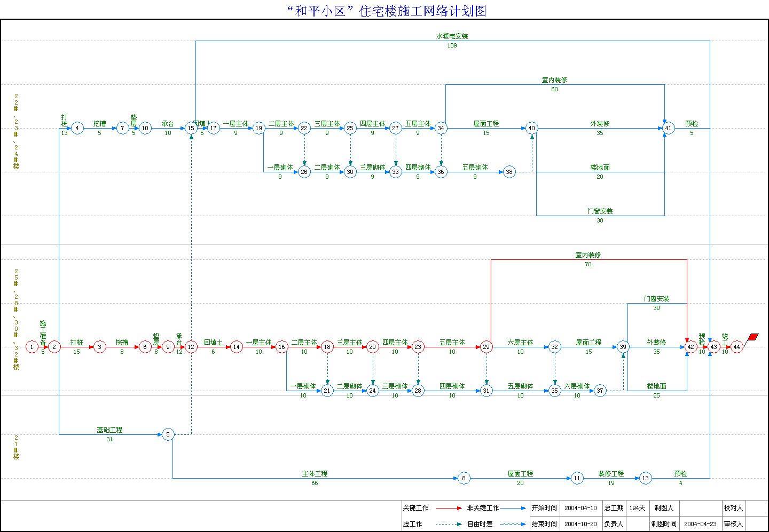Click the red 关键工作 arrow in legend
Viewport: 769px width, 532px height.
coord(449,508)
